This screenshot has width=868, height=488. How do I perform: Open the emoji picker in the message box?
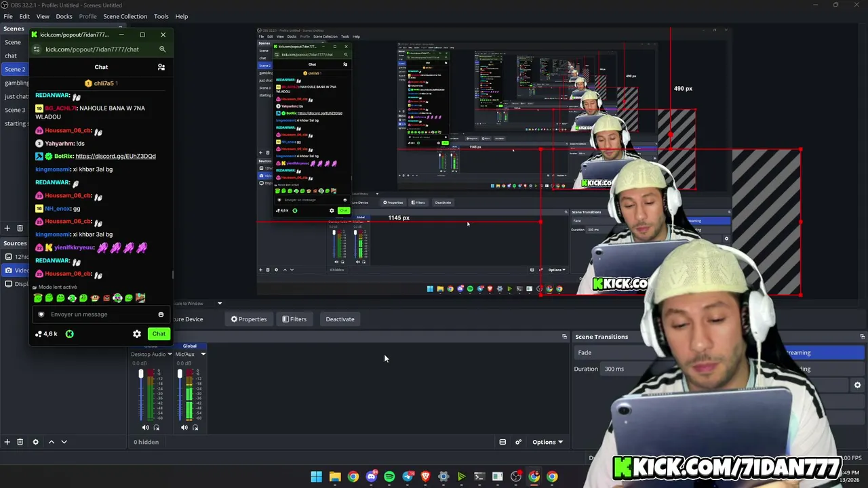(161, 314)
